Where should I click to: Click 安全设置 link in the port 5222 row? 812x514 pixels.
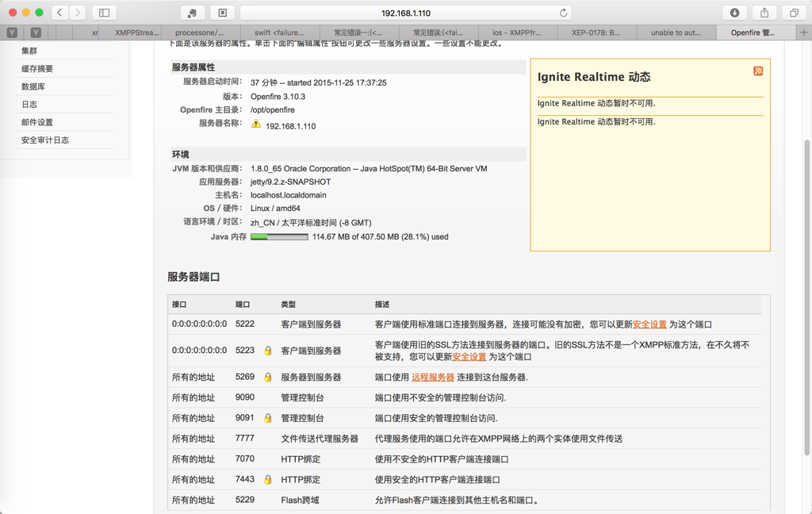[x=649, y=324]
